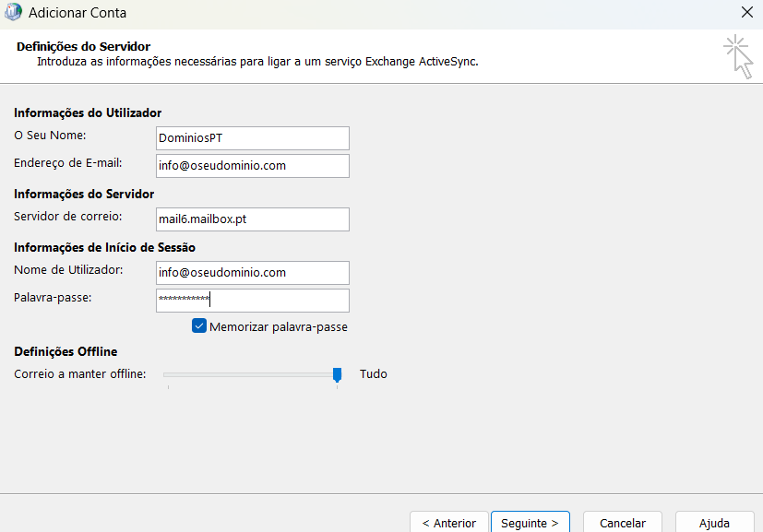
Task: Focus the O Seu Nome input field
Action: click(253, 138)
